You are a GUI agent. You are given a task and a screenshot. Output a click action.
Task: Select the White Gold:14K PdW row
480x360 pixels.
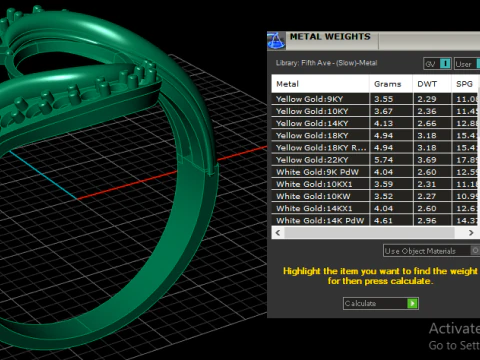pos(376,220)
